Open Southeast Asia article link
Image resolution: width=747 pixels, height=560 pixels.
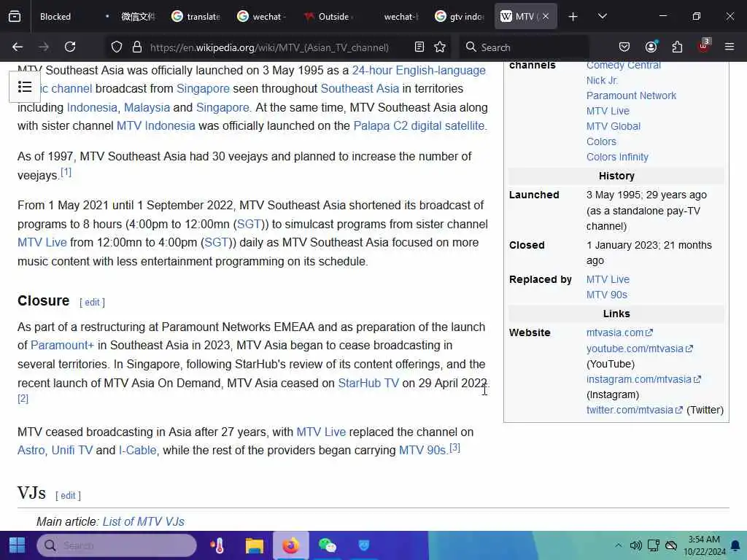360,88
